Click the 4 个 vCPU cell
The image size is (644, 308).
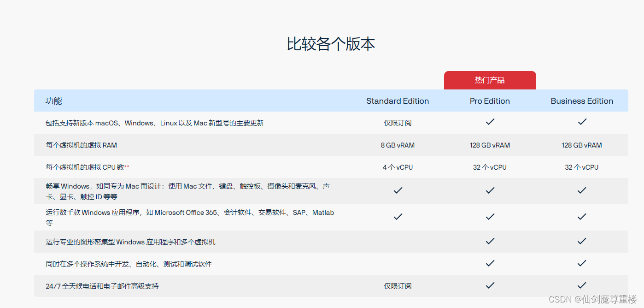398,167
